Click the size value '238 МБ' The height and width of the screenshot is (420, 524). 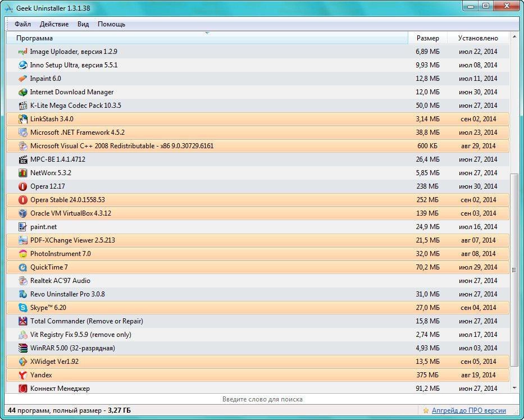tap(427, 186)
